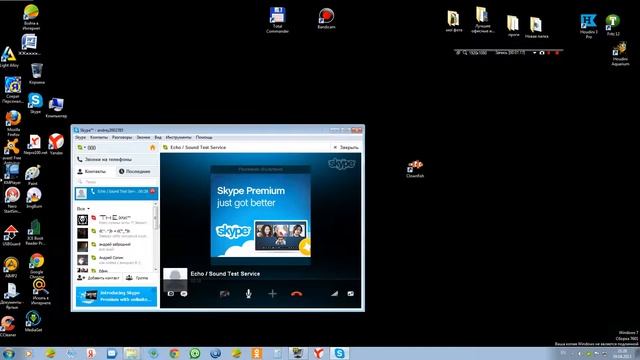Open the call quality signal bars icon

334,293
